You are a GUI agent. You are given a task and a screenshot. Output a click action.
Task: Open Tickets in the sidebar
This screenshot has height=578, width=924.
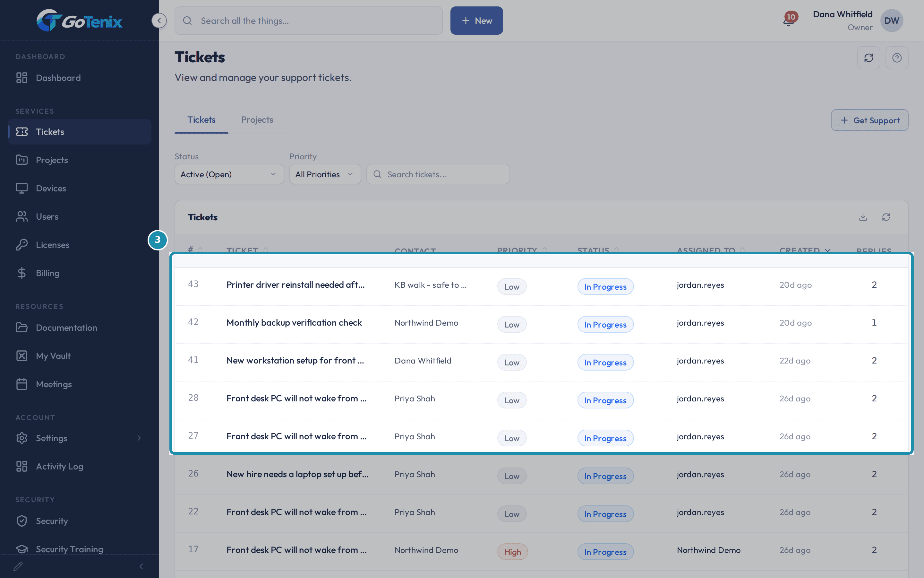click(80, 132)
